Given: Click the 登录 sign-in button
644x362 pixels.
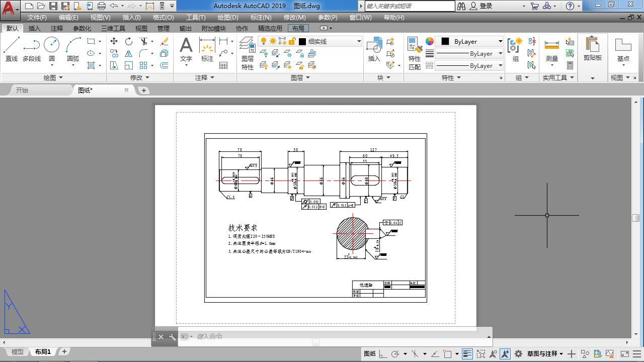Looking at the screenshot, I should tap(486, 6).
